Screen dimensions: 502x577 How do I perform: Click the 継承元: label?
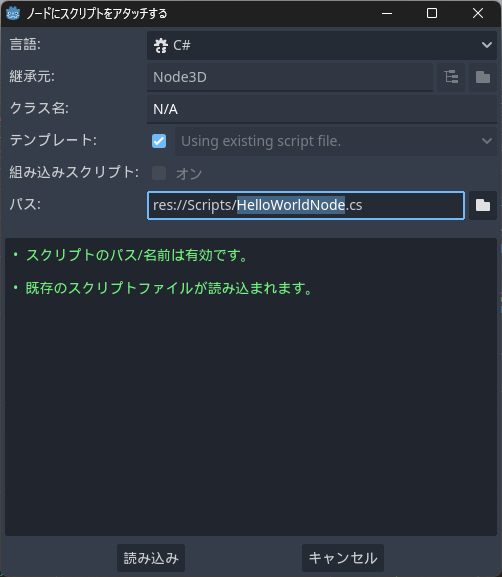pyautogui.click(x=32, y=77)
